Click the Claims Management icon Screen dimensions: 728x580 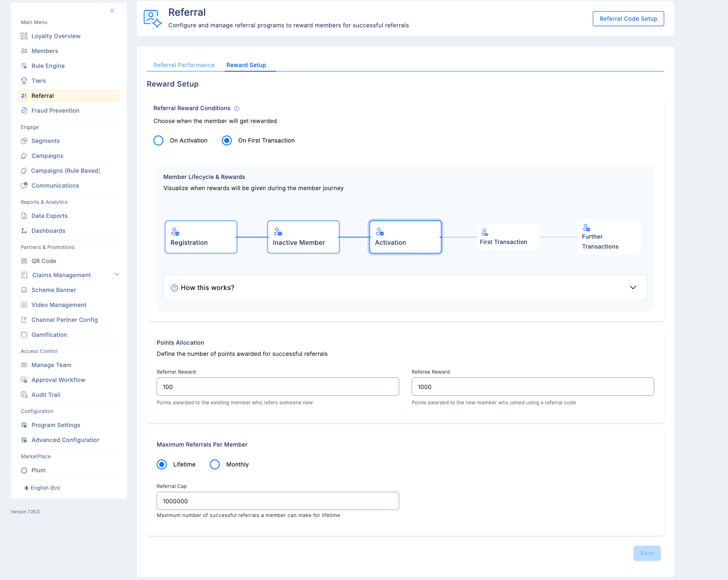tap(24, 275)
